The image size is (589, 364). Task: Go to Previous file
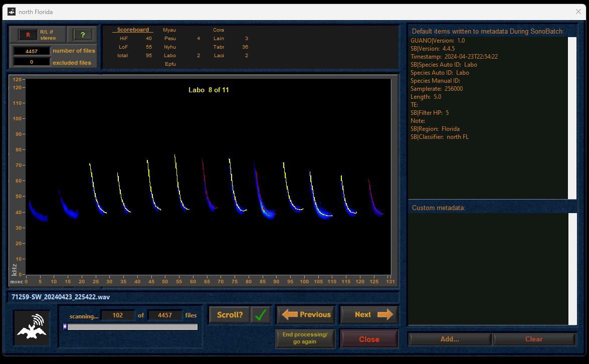(x=306, y=315)
